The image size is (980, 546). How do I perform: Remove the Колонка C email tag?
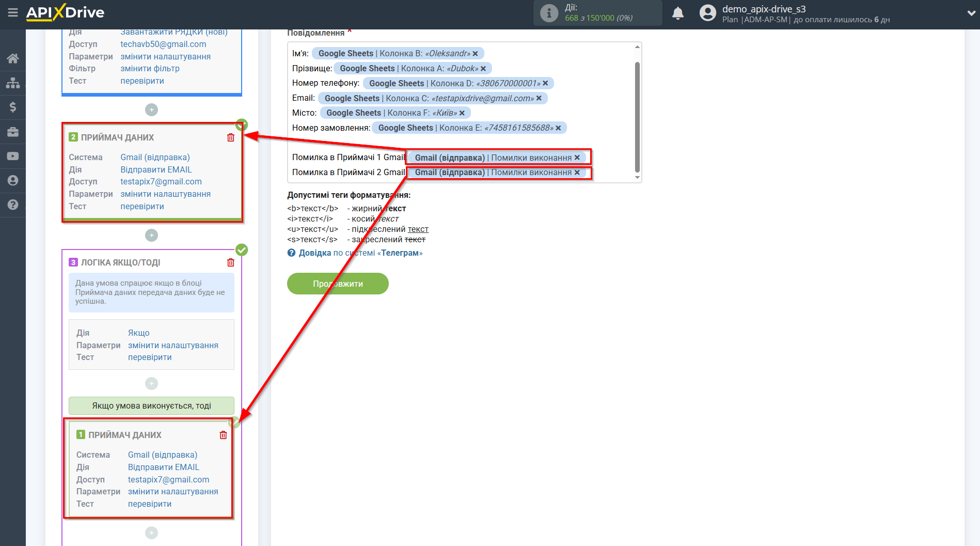(539, 98)
